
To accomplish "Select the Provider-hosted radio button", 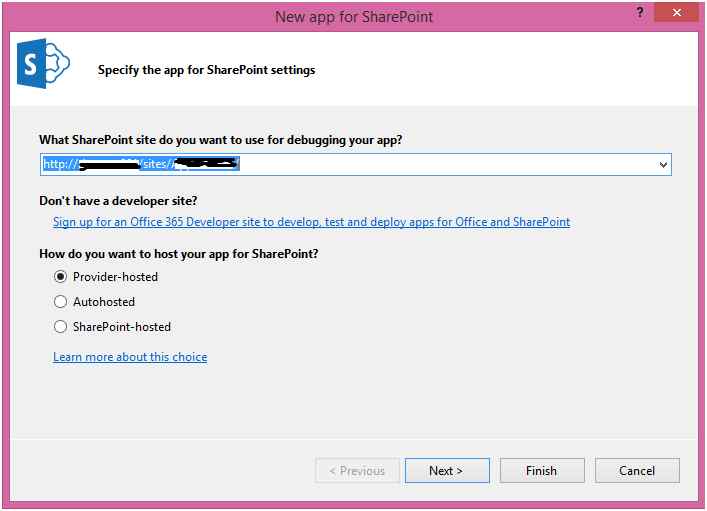I will [x=60, y=276].
